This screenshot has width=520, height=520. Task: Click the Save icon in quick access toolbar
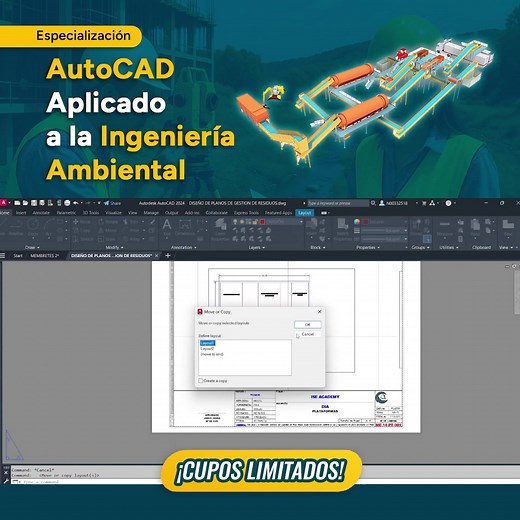coord(34,203)
